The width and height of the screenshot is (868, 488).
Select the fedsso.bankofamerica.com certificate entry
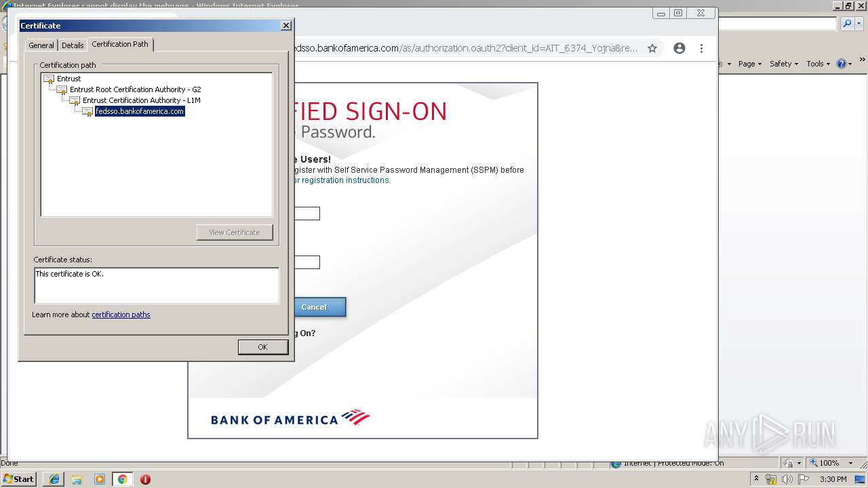[140, 111]
